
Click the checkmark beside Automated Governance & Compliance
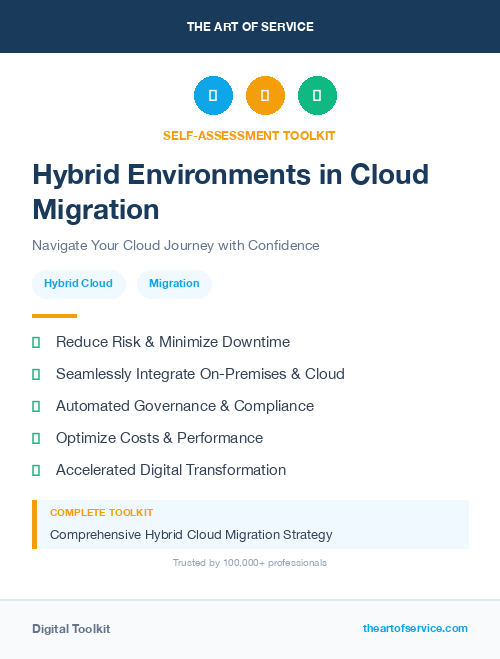pos(36,406)
